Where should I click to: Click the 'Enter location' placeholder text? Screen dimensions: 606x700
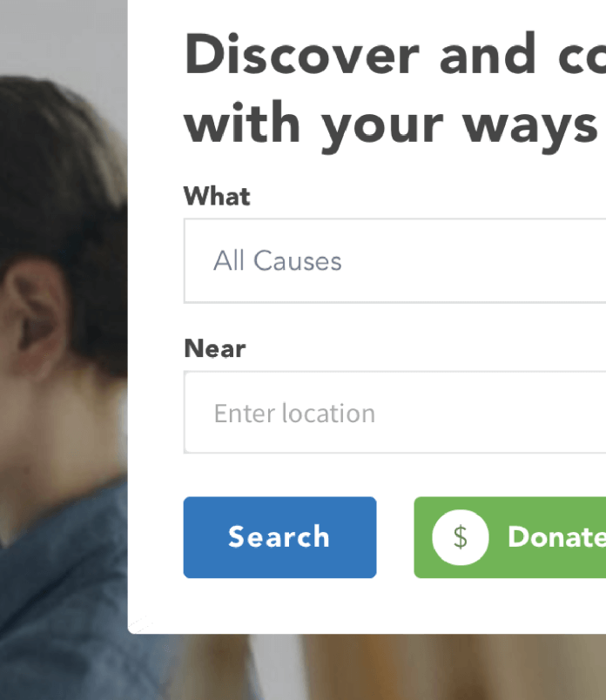tap(294, 413)
